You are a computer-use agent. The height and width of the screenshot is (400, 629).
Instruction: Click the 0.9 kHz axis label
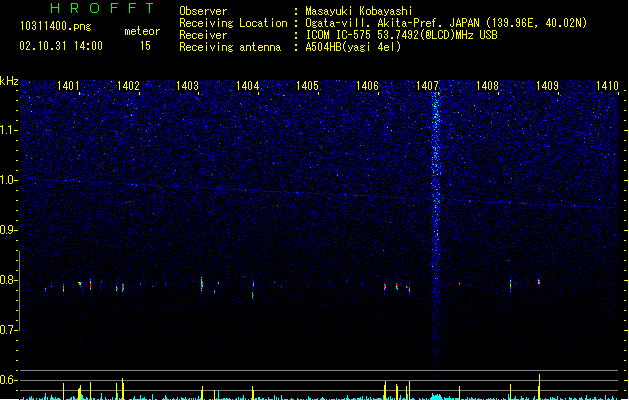[8, 230]
